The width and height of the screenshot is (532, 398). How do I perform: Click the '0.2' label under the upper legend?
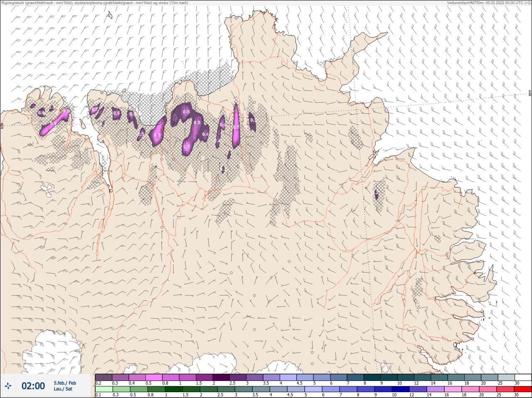point(98,383)
